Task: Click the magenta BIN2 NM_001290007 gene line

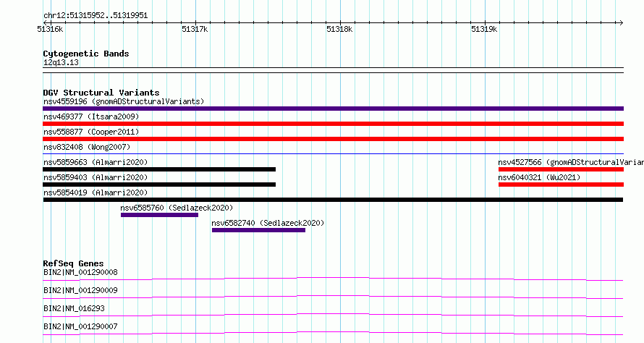Action: click(x=333, y=333)
